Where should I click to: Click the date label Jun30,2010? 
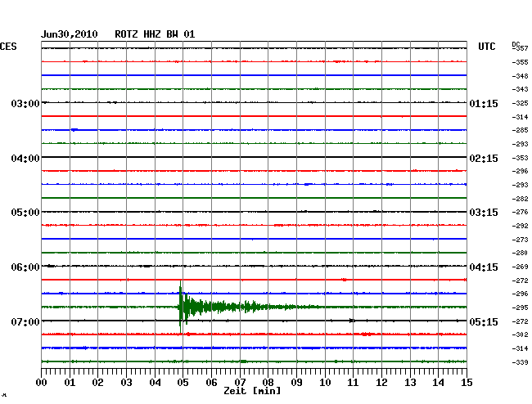point(70,34)
